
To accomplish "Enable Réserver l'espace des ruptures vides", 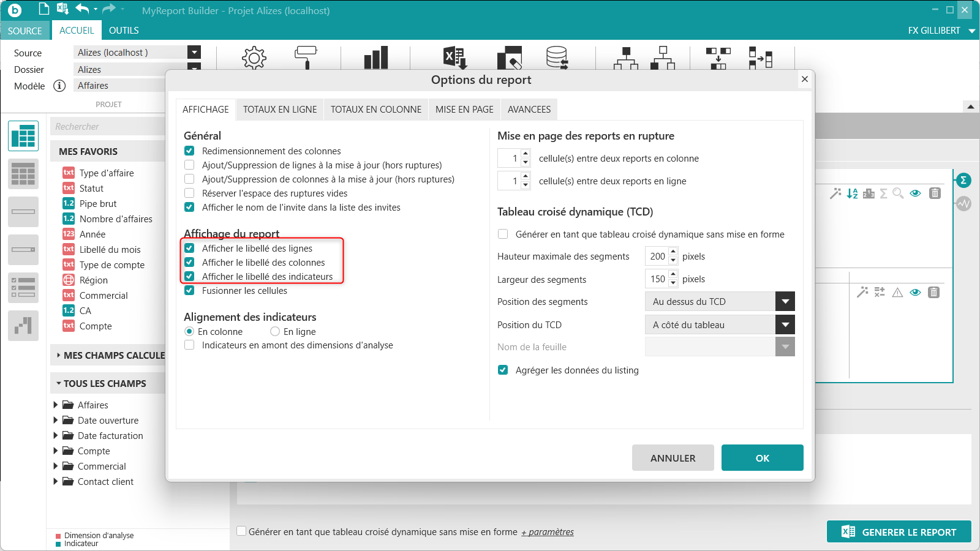I will (190, 193).
